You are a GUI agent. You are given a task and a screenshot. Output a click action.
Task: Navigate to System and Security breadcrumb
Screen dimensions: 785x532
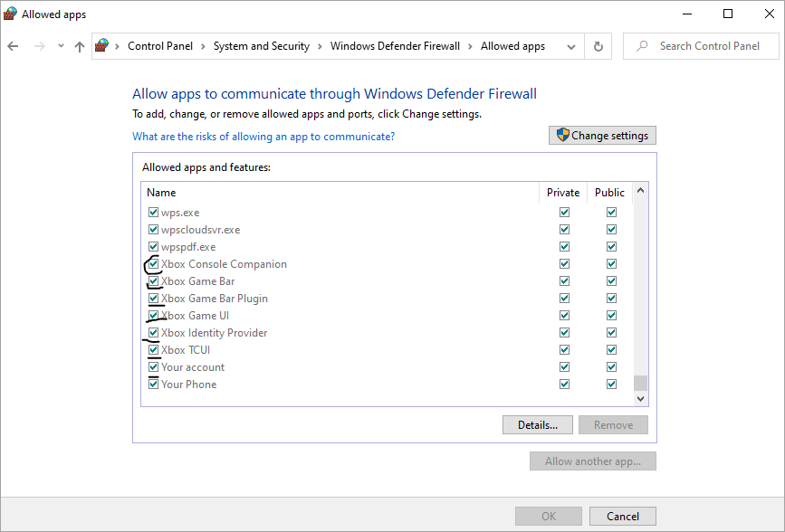tap(262, 45)
